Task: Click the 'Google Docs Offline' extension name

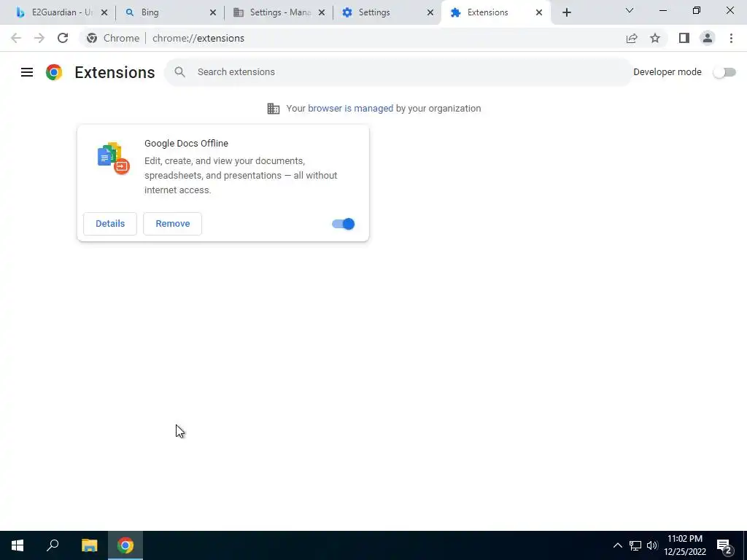Action: click(x=186, y=144)
